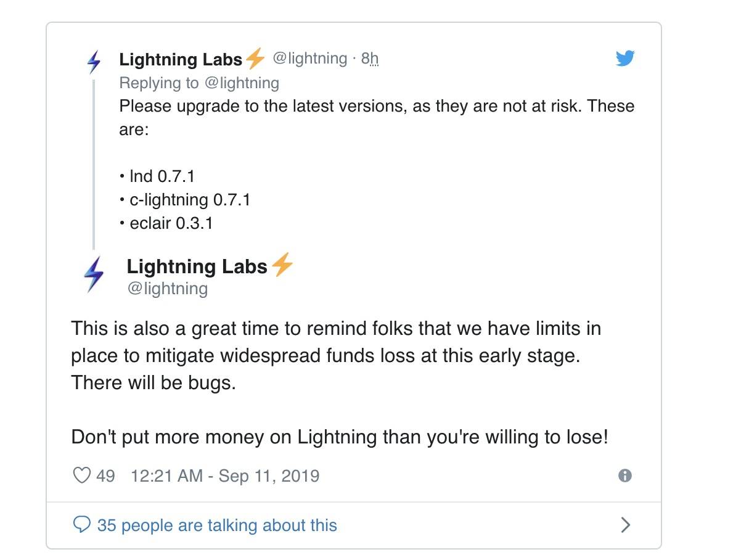This screenshot has width=741, height=560.
Task: Click the Lightning Labs name in reply
Action: pos(181,59)
